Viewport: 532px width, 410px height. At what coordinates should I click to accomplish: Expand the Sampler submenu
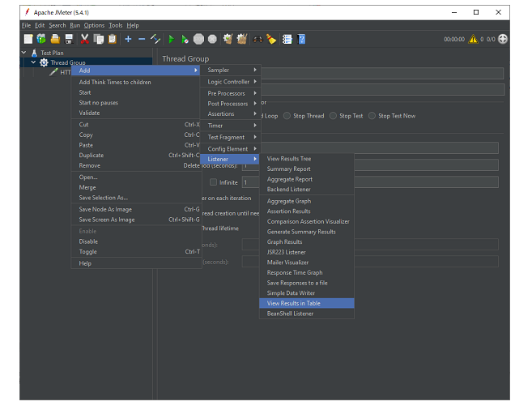(230, 70)
